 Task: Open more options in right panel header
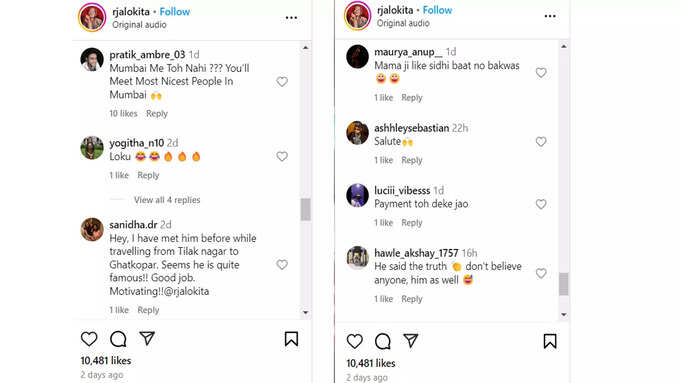[x=550, y=16]
